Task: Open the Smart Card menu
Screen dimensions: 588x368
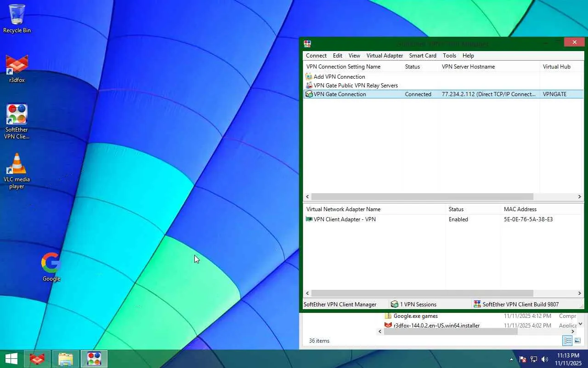Action: [423, 56]
